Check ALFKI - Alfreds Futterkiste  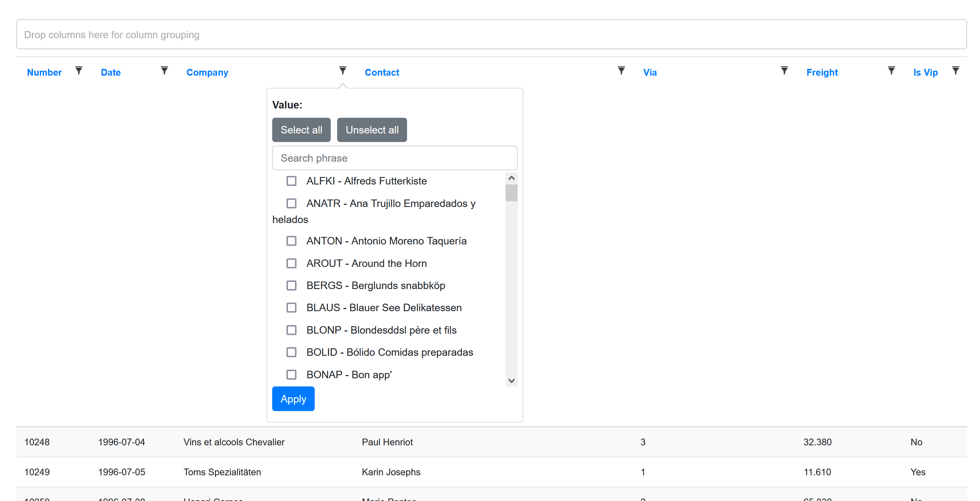(x=291, y=181)
